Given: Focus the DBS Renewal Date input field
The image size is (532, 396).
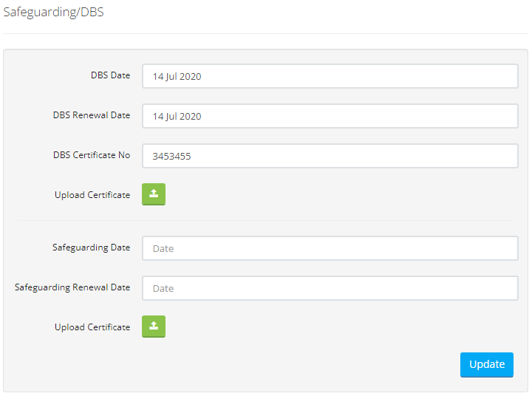Looking at the screenshot, I should pos(330,116).
